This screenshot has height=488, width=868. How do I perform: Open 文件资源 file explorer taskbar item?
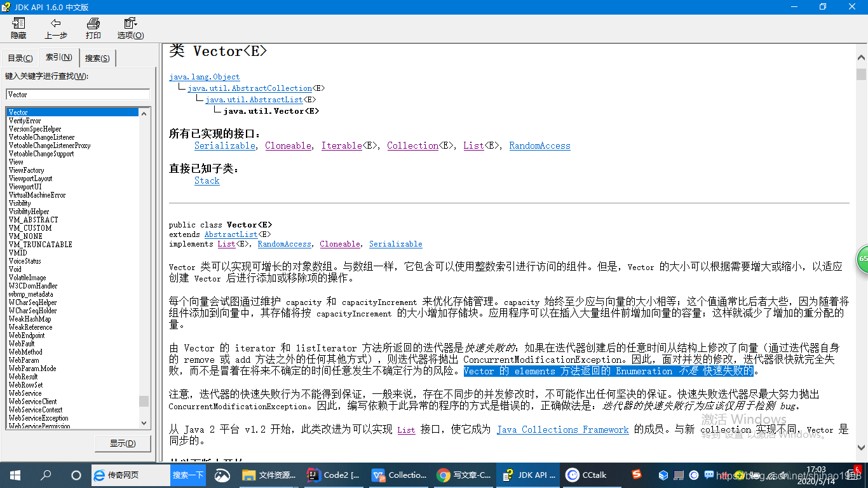[268, 475]
